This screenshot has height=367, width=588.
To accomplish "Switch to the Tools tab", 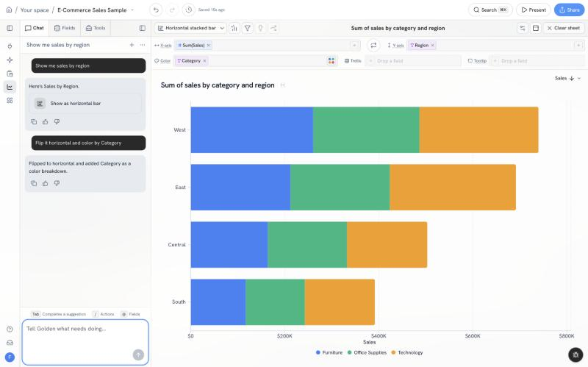I will click(96, 28).
